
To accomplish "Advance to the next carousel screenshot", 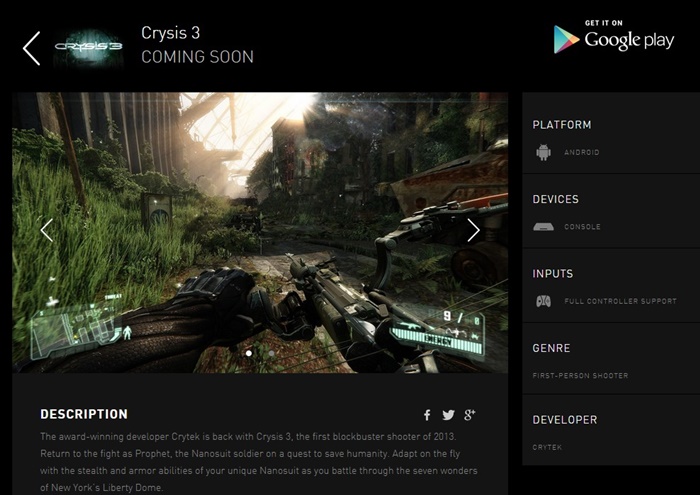I will coord(474,230).
